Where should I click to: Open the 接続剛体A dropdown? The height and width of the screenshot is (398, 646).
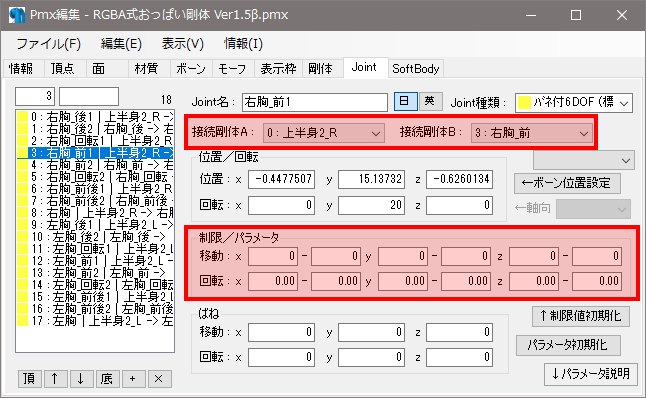(324, 133)
